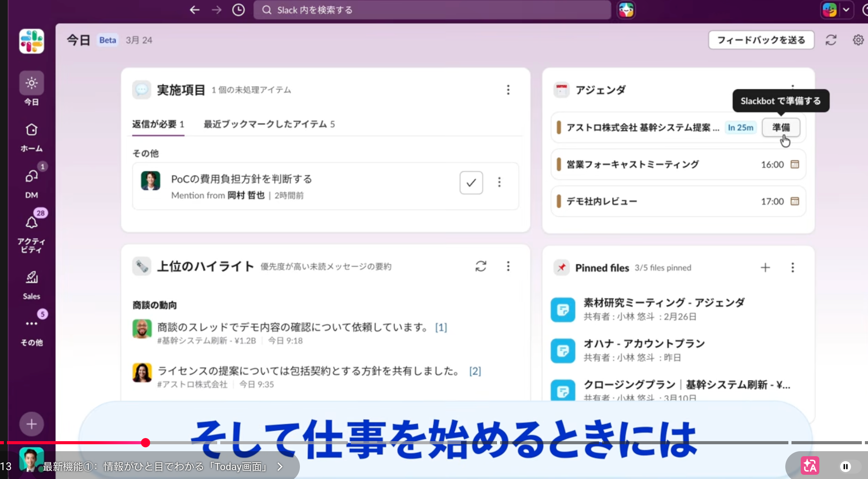
Task: Navigate forward with the right arrow
Action: [216, 10]
